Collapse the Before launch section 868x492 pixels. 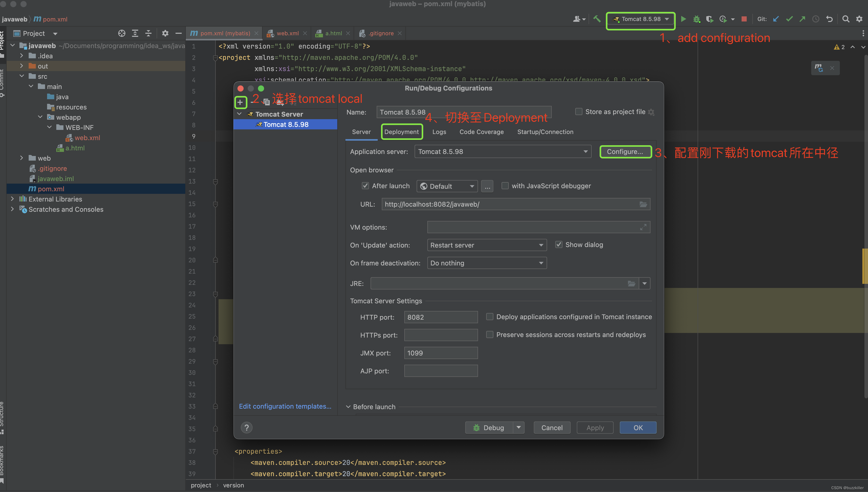[x=348, y=407]
